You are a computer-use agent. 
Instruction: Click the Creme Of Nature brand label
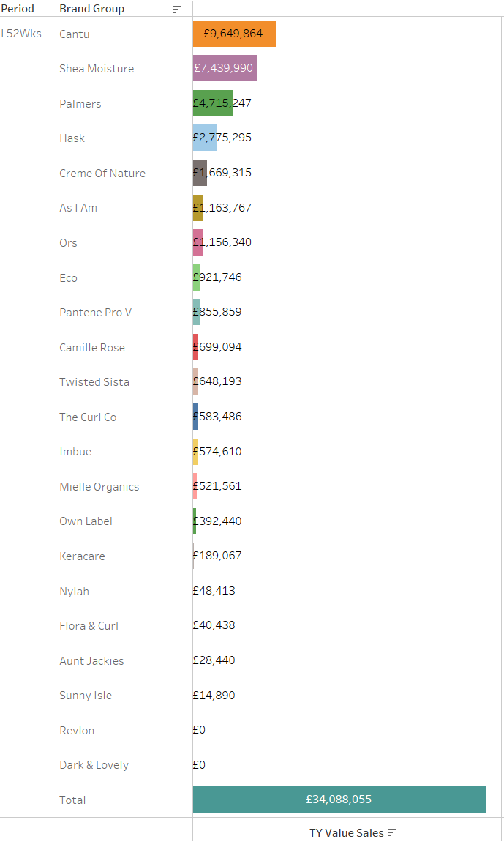(102, 173)
